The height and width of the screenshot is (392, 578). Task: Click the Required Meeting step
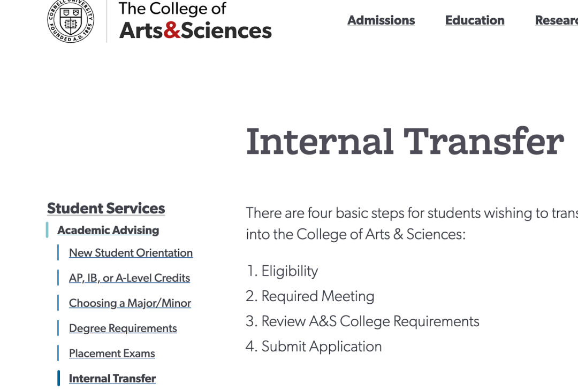(x=317, y=296)
